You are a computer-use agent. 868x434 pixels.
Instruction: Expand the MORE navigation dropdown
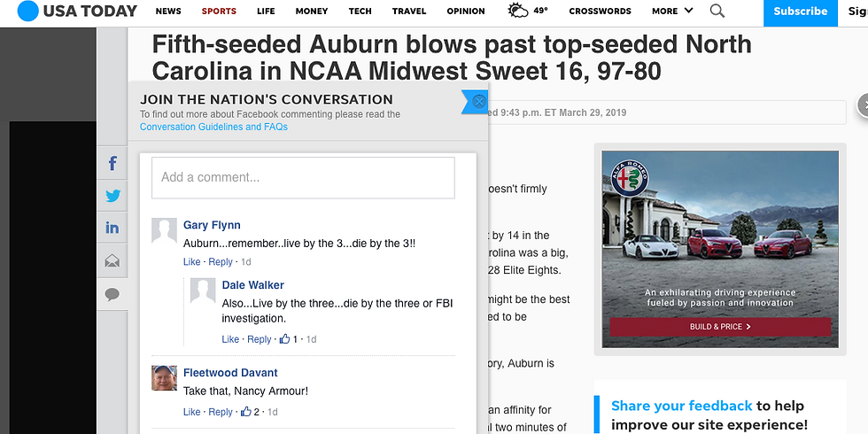pyautogui.click(x=672, y=11)
